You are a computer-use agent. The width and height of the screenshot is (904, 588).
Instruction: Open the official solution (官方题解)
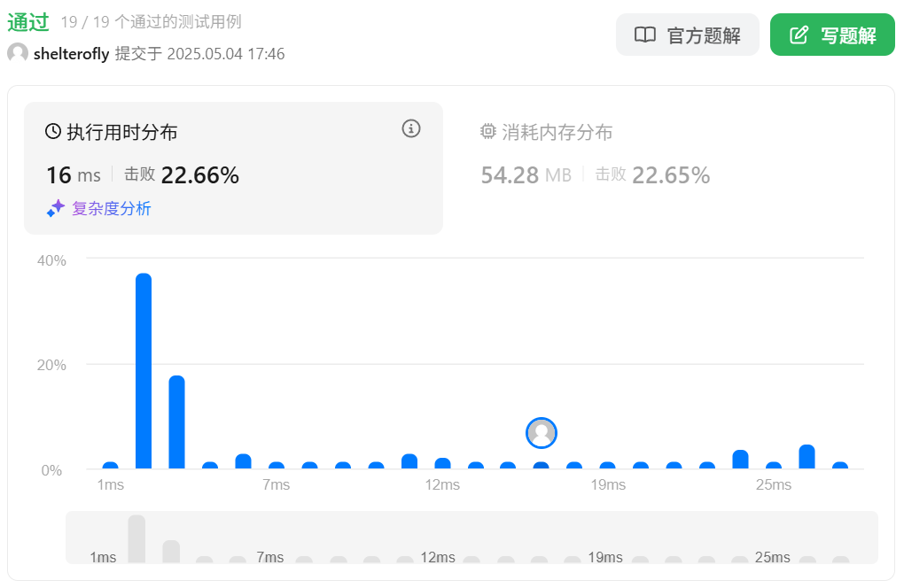click(687, 35)
